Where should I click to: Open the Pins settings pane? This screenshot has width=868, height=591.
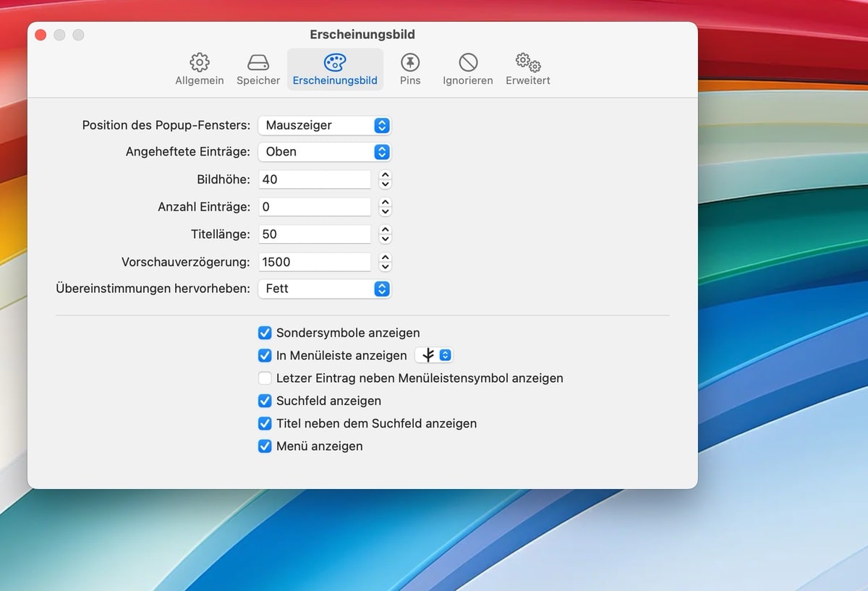click(x=410, y=69)
